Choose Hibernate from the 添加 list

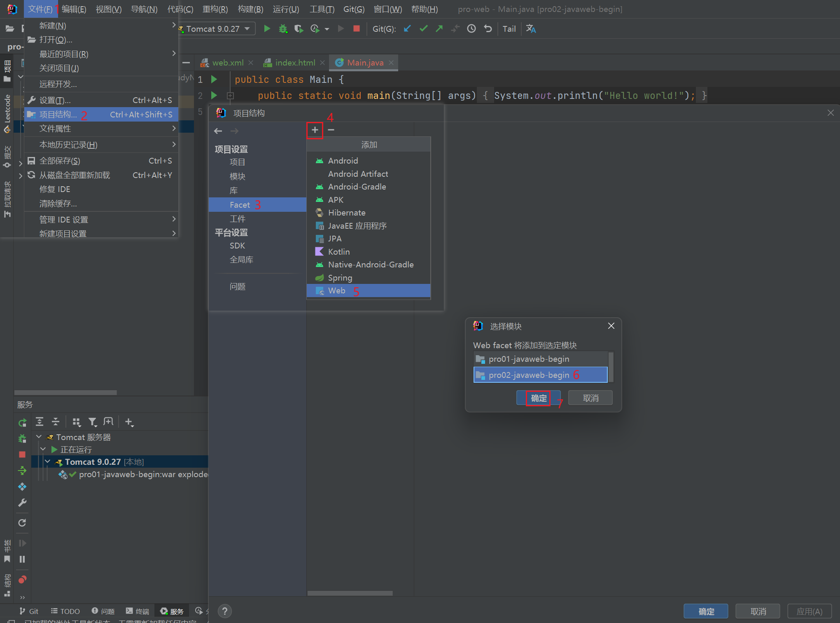369,213
